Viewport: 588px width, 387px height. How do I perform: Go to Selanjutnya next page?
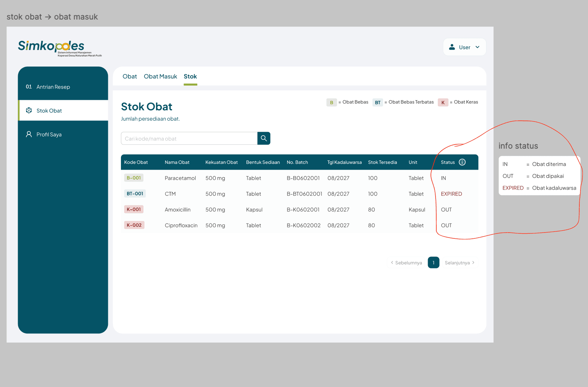[459, 263]
